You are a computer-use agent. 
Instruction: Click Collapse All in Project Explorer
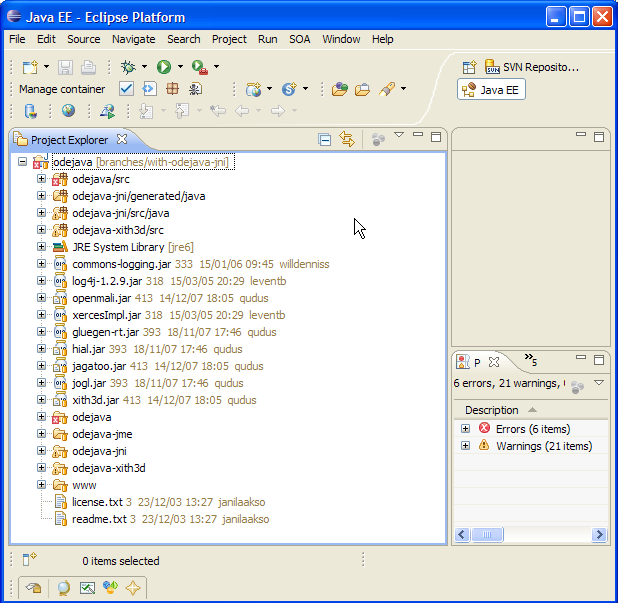324,140
